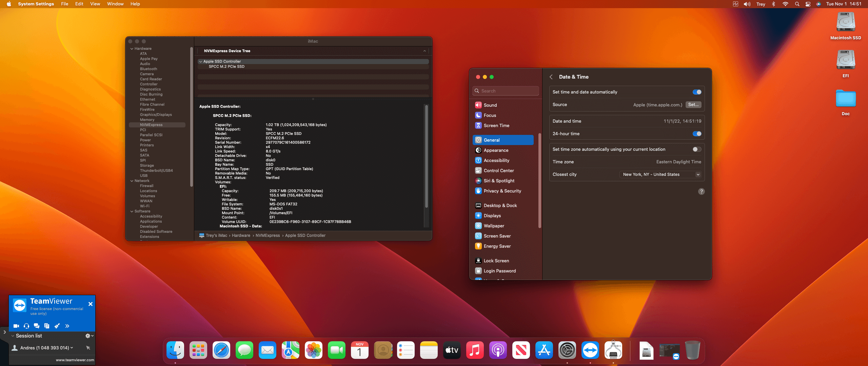
Task: Open the App Store dock icon
Action: (x=544, y=350)
